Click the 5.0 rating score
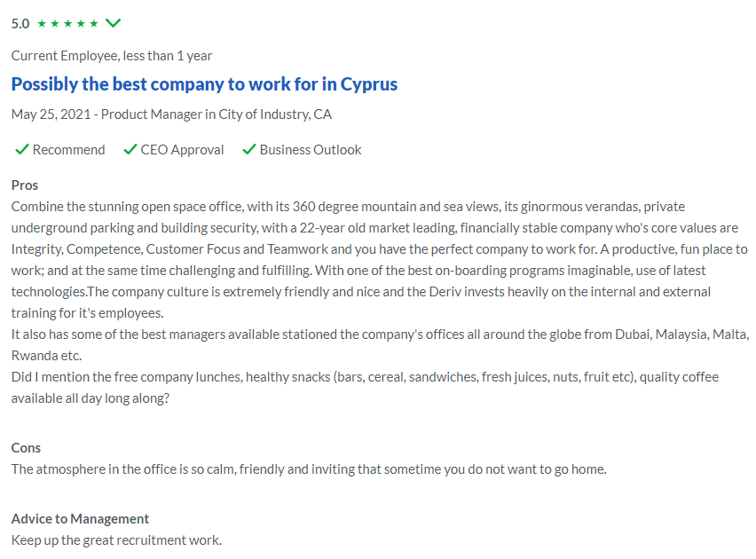This screenshot has height=559, width=756. coord(20,24)
